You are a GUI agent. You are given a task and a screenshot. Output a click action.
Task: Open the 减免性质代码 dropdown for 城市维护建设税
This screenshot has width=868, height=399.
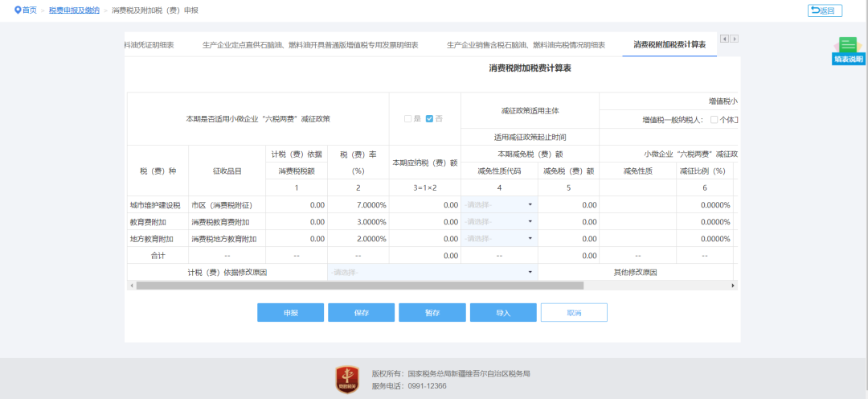pos(498,204)
